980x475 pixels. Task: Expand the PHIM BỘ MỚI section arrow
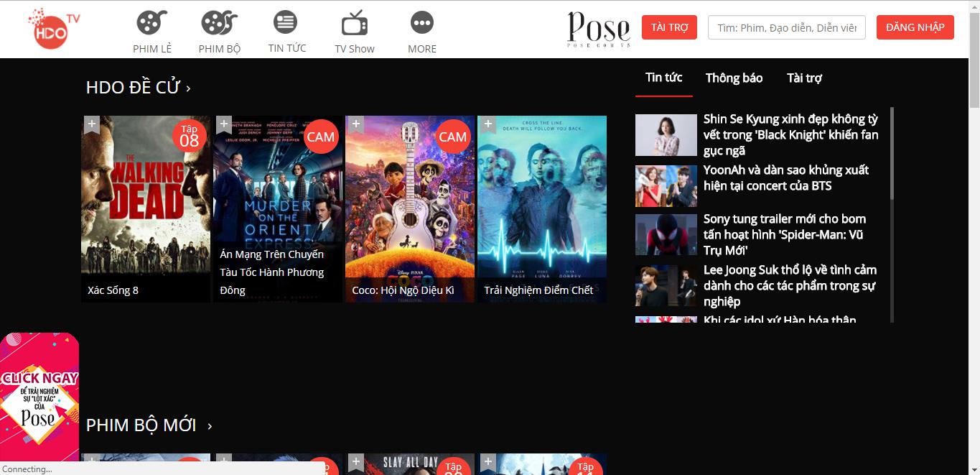[x=209, y=425]
